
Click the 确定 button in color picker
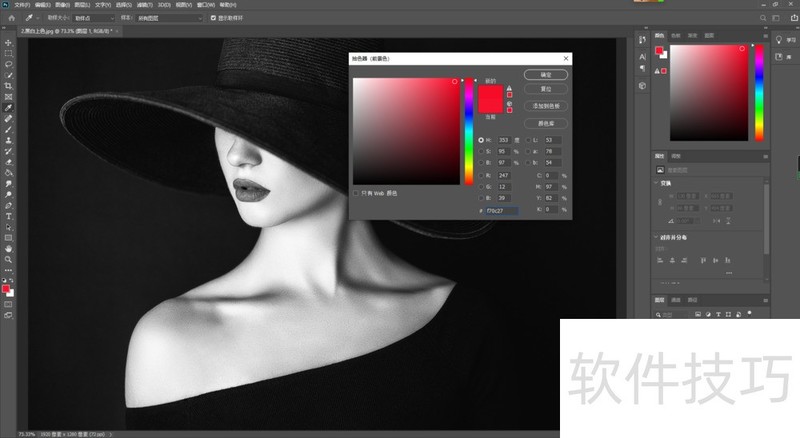click(x=545, y=75)
